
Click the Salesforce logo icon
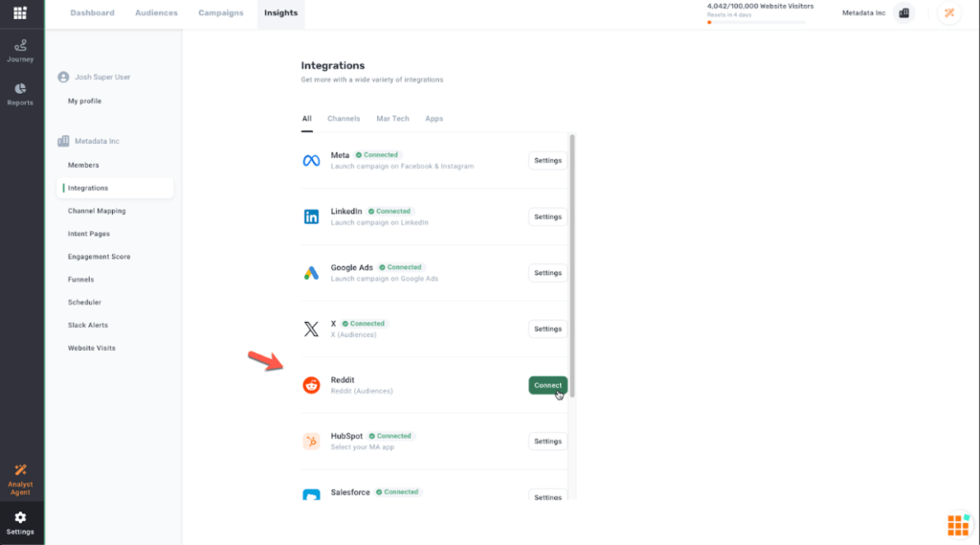click(x=311, y=494)
